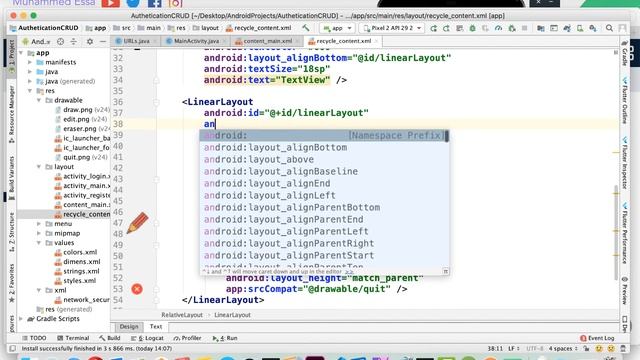Expand the menu folder

click(39, 224)
